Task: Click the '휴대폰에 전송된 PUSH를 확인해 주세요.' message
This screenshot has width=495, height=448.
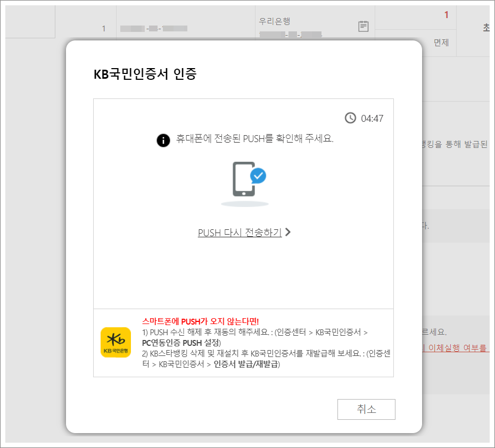Action: pos(254,138)
